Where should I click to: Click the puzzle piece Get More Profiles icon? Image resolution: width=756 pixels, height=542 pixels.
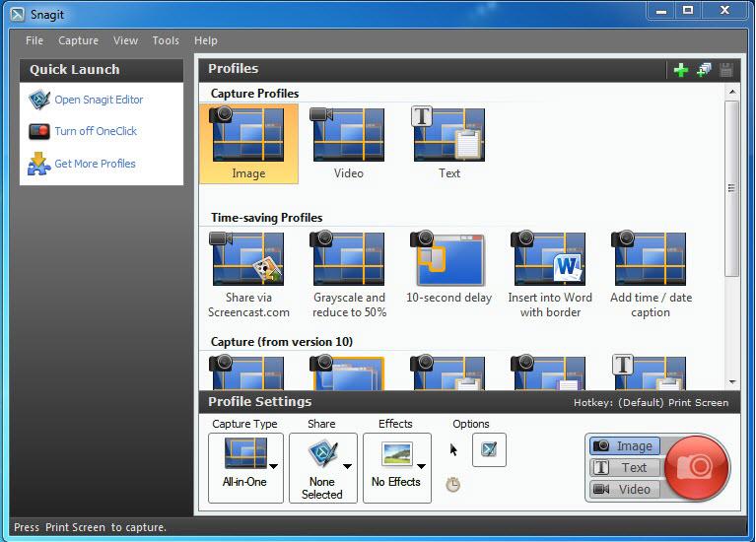(39, 164)
